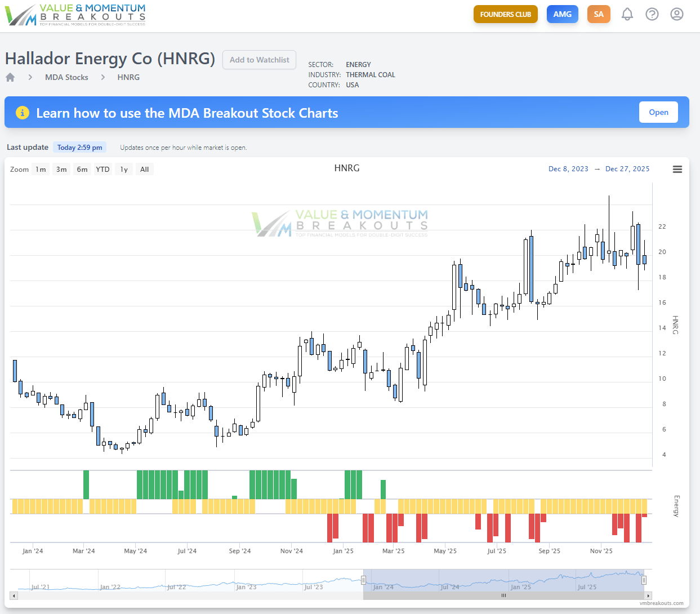Open the help question mark icon
The width and height of the screenshot is (700, 614).
pos(652,14)
